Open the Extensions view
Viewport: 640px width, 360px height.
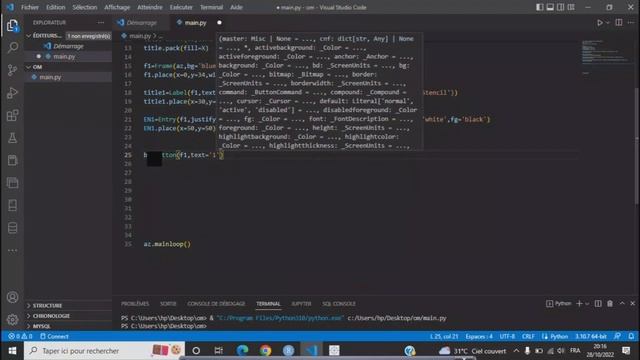click(x=12, y=115)
